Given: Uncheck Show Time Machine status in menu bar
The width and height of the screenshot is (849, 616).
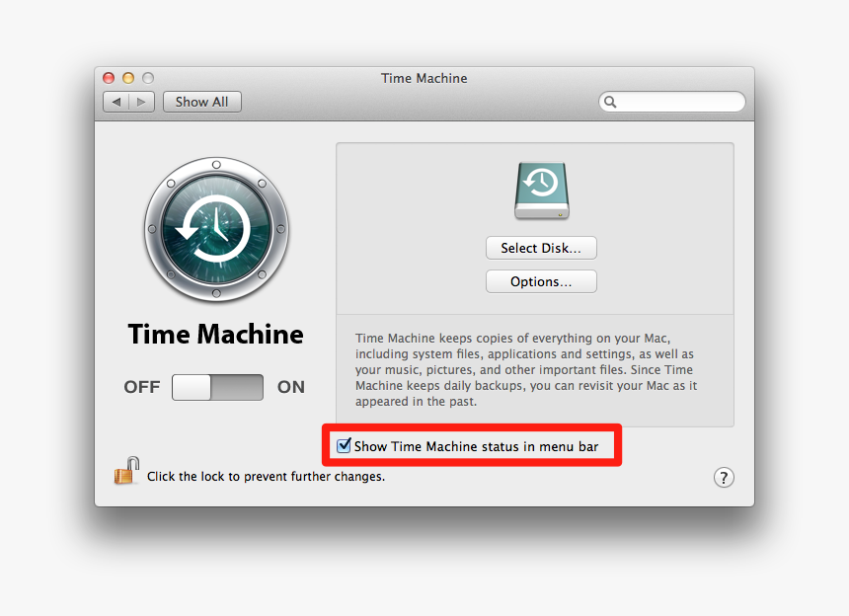Looking at the screenshot, I should (344, 446).
